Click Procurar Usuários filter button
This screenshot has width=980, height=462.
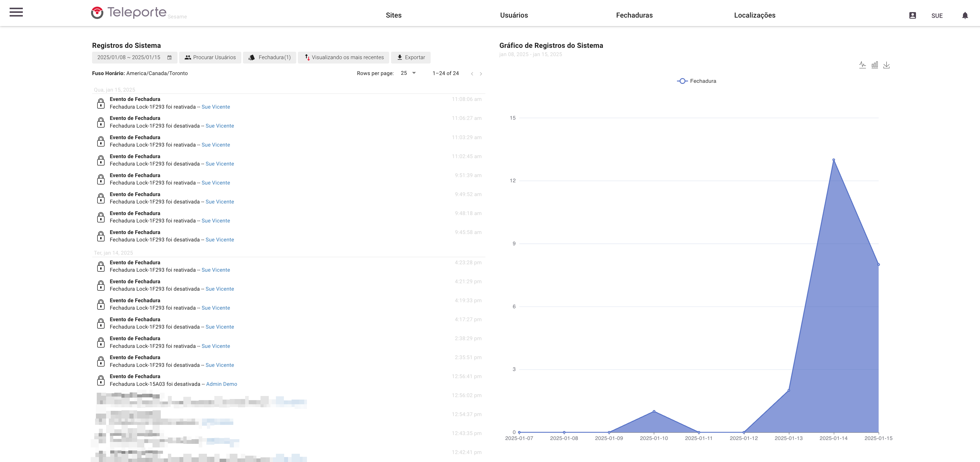pyautogui.click(x=210, y=57)
